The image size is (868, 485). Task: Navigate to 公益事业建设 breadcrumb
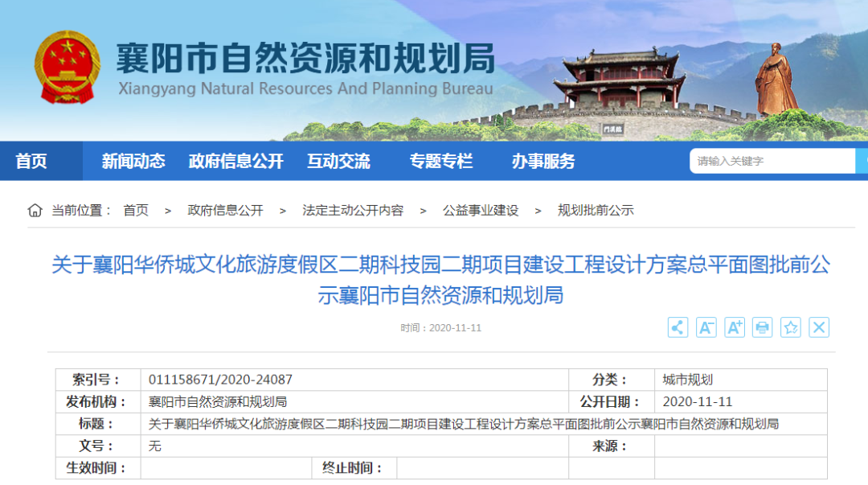tap(481, 211)
